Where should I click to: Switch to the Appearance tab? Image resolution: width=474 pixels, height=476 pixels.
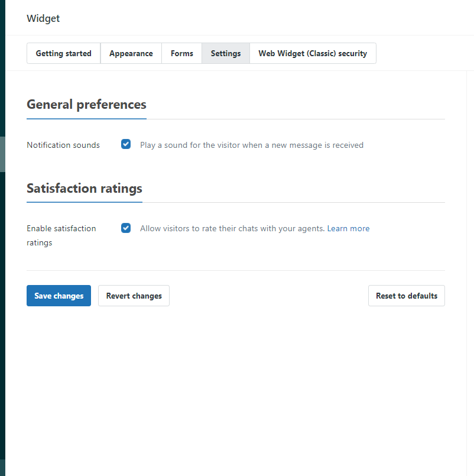tap(131, 53)
